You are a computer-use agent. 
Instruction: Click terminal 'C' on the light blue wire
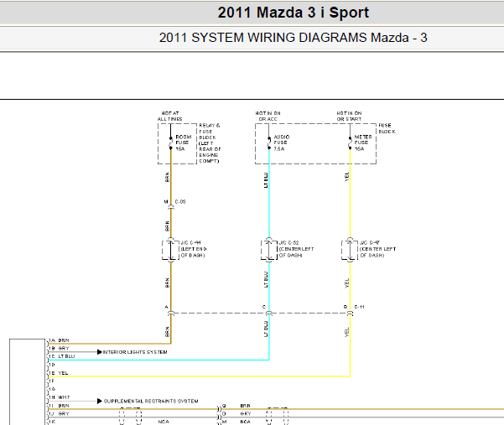264,307
